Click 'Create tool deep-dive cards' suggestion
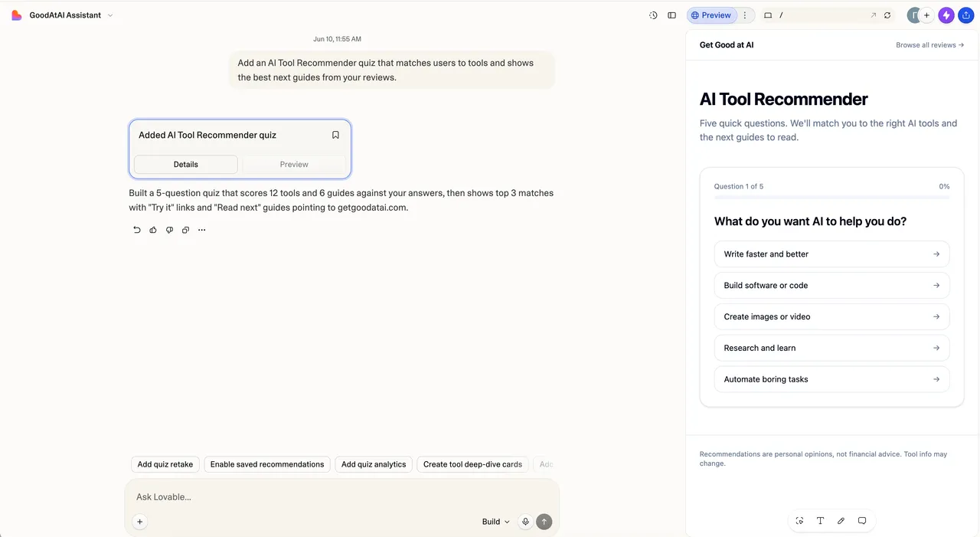The width and height of the screenshot is (980, 537). pos(472,464)
